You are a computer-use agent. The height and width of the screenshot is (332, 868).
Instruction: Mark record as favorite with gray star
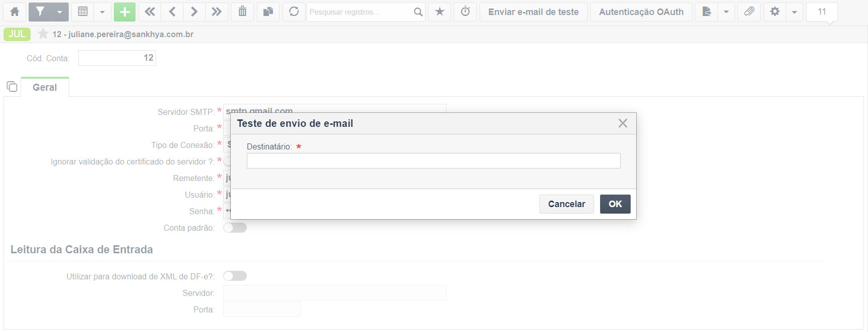(x=43, y=34)
